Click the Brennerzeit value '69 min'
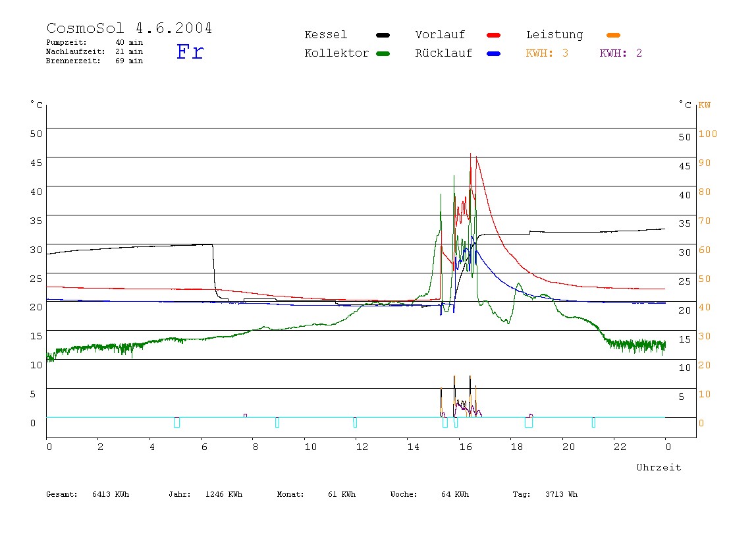 [x=129, y=61]
